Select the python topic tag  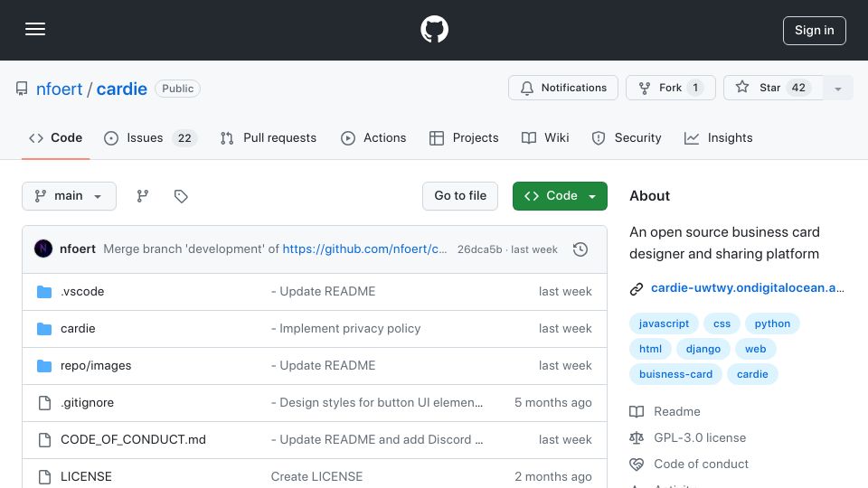coord(772,324)
